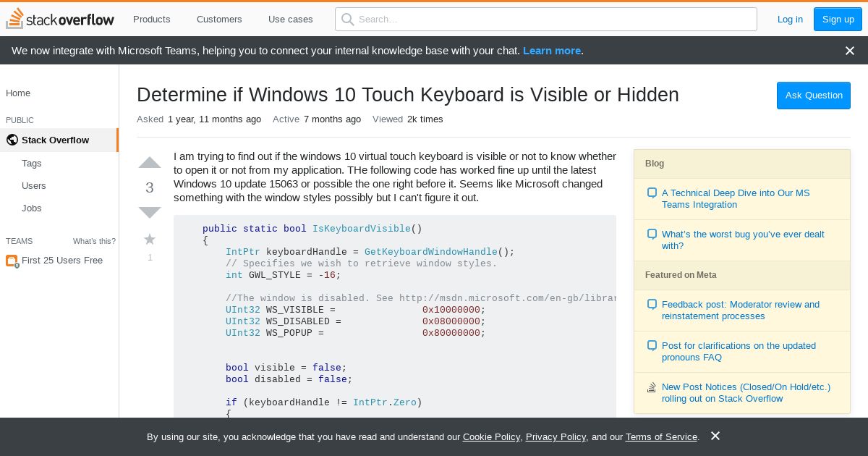This screenshot has height=456, width=868.
Task: Click chat icon beside worst bug post
Action: coord(652,235)
